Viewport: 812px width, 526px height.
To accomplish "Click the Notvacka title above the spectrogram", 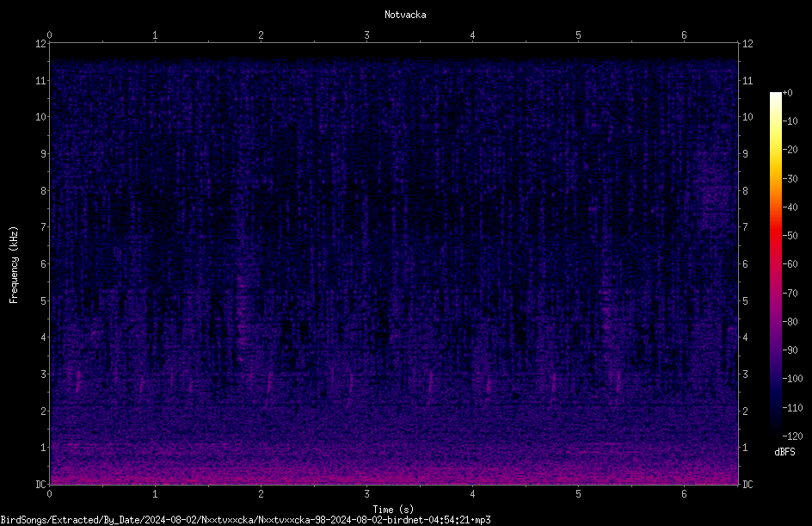I will tap(405, 15).
